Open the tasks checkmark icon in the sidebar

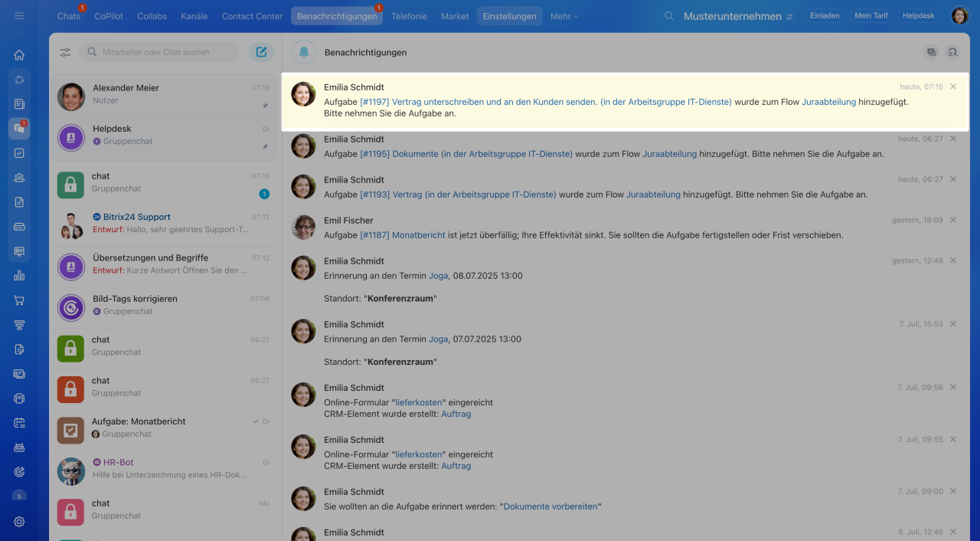[x=19, y=153]
